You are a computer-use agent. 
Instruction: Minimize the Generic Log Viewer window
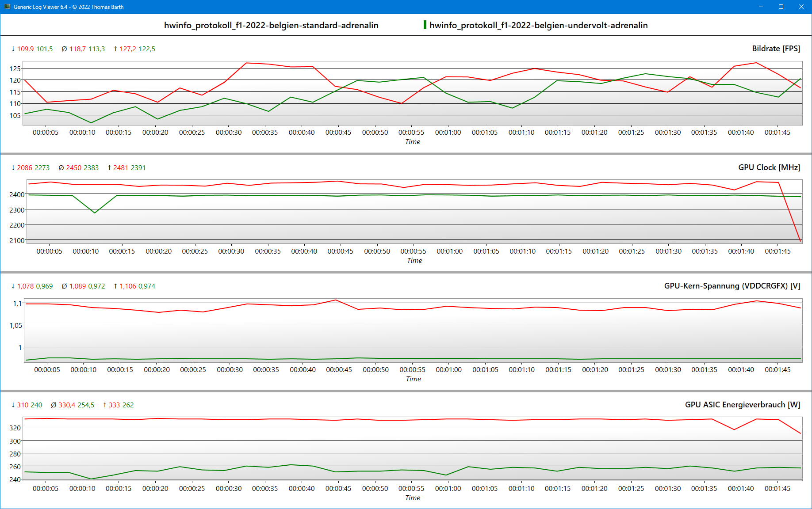pyautogui.click(x=761, y=7)
